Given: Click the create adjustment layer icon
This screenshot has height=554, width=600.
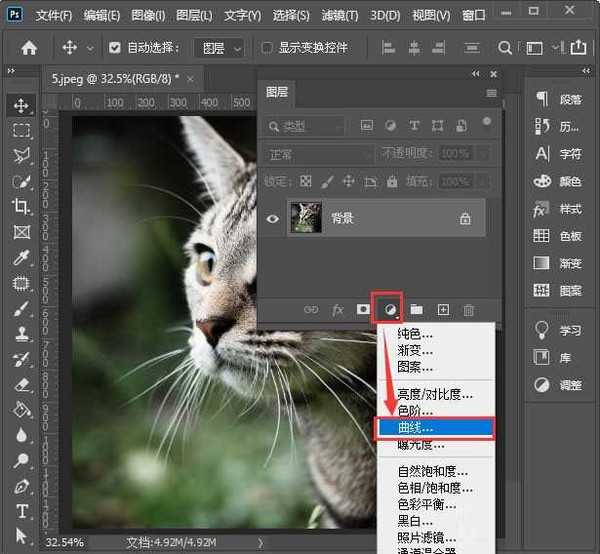Looking at the screenshot, I should (x=390, y=310).
